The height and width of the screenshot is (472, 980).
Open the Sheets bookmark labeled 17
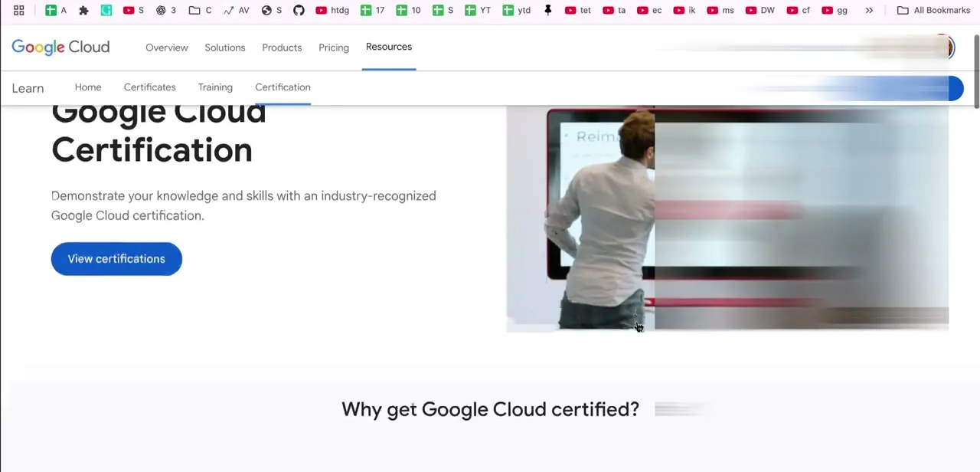tap(373, 11)
